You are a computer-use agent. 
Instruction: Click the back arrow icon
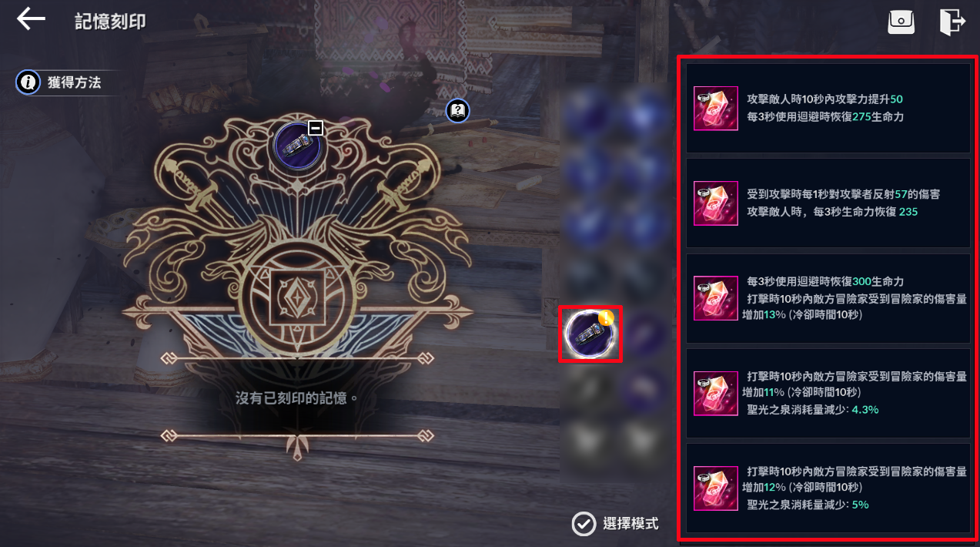31,20
